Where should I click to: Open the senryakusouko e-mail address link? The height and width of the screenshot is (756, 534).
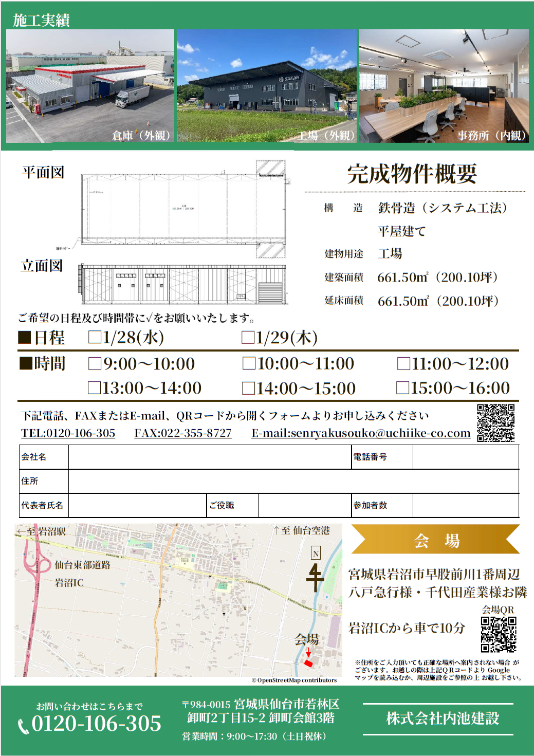(361, 433)
